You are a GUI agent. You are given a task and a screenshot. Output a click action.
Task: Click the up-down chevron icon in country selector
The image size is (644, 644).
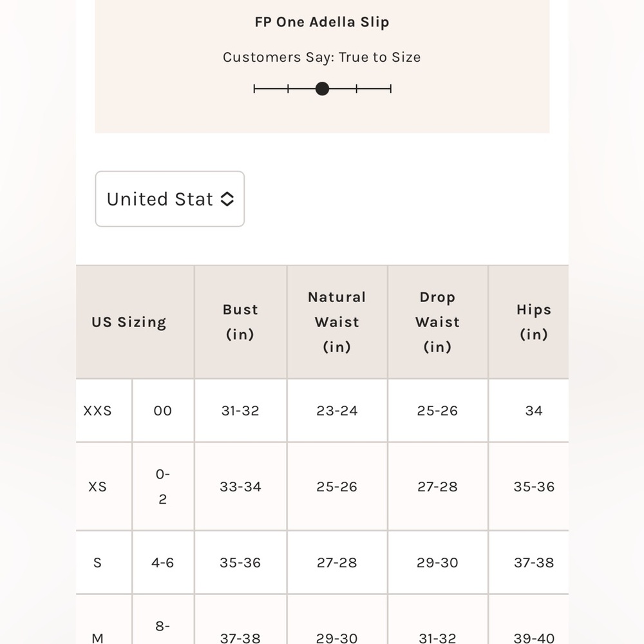pos(227,199)
